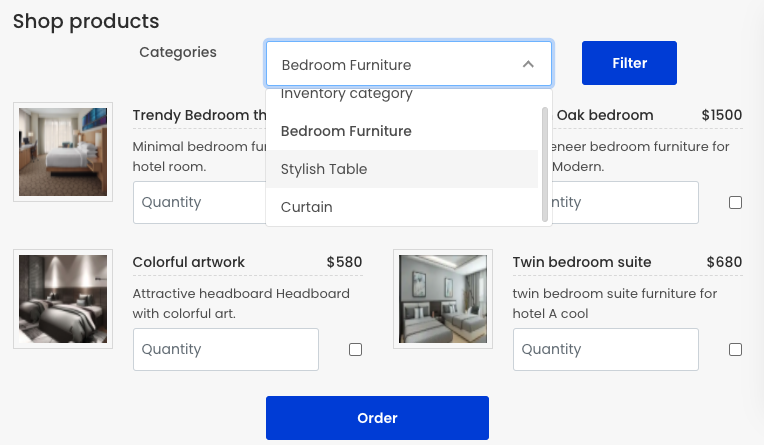Tick the Oak bedroom checkbox

pos(735,202)
